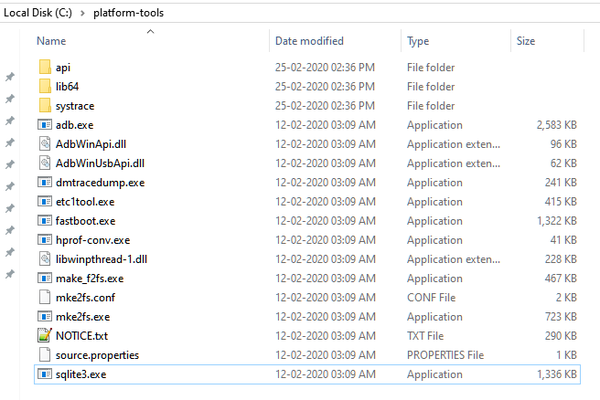Sort by the Size column header

526,41
